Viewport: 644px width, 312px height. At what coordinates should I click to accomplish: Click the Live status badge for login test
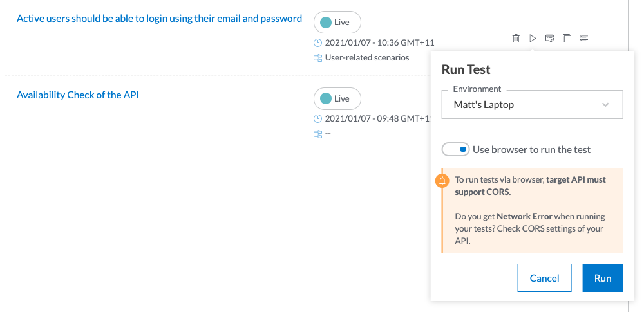pyautogui.click(x=337, y=22)
